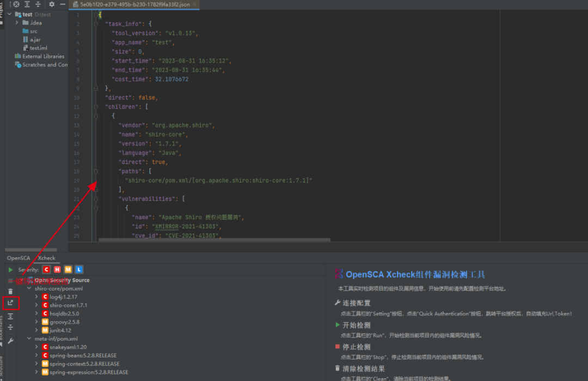Click Collapse All icon in Xcheck toolbar
The image size is (588, 381).
10,328
